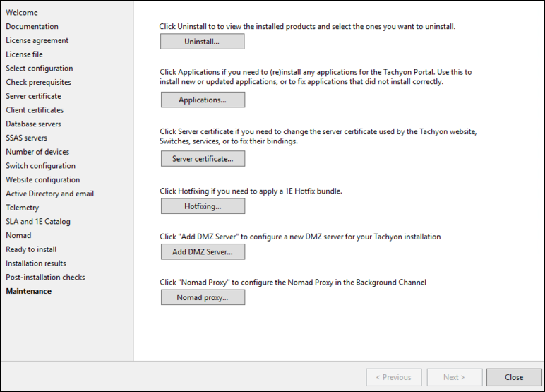This screenshot has height=392, width=545.
Task: Open the Nomad proxy... configuration
Action: point(203,298)
